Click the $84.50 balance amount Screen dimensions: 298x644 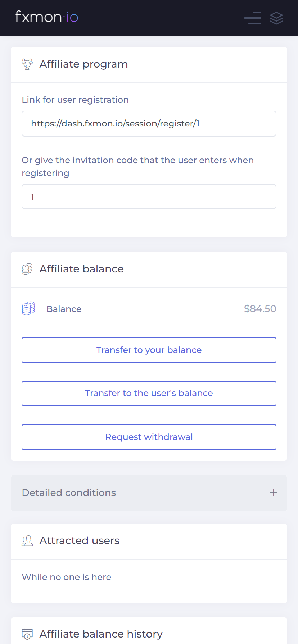click(260, 309)
